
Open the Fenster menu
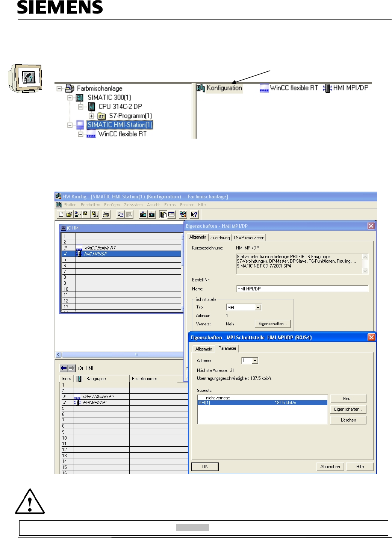tap(187, 205)
